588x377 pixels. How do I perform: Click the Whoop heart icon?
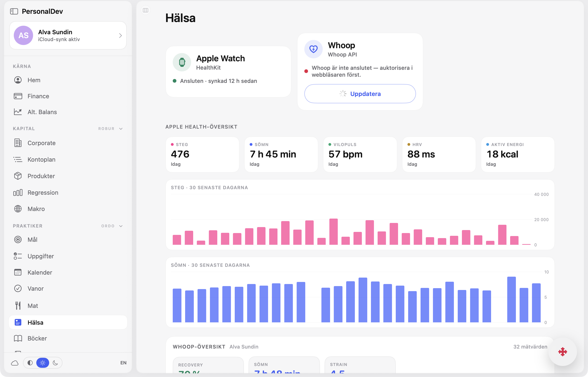tap(313, 49)
